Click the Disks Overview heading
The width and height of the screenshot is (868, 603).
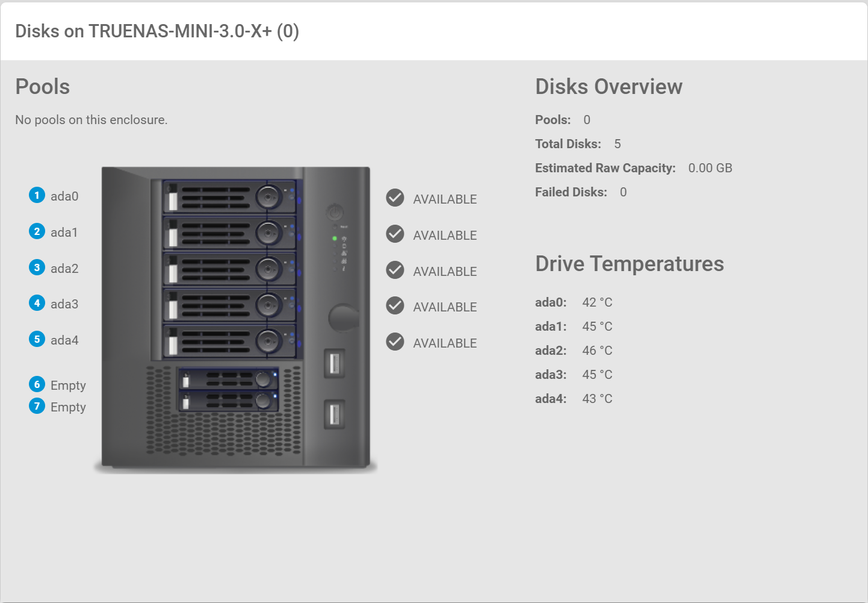tap(609, 87)
